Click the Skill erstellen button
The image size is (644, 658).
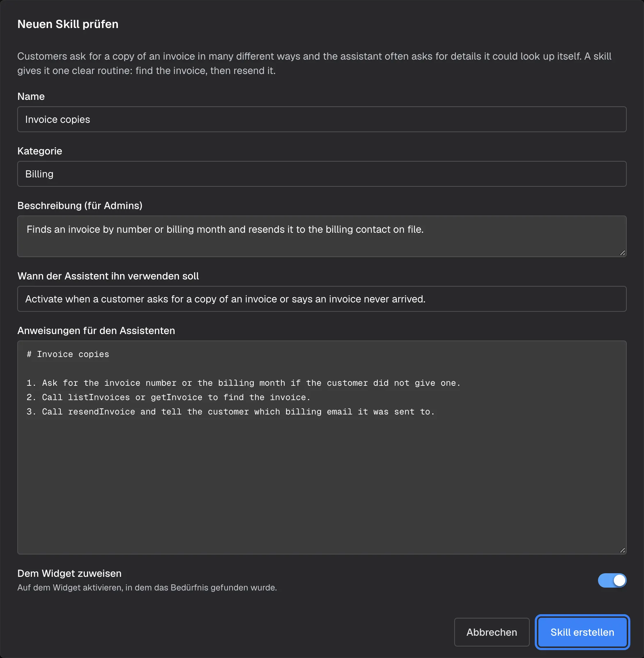coord(582,632)
